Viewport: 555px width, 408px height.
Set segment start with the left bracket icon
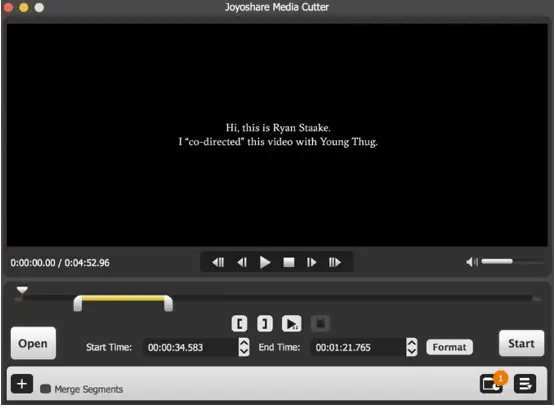(239, 323)
